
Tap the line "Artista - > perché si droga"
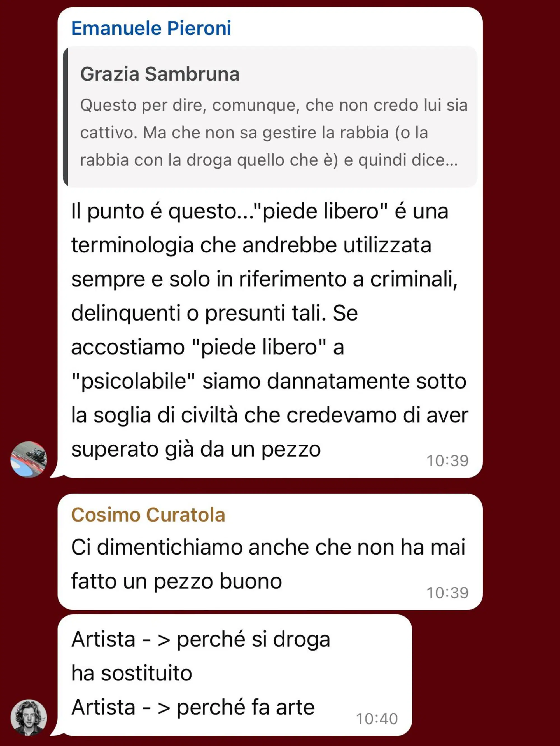point(201,639)
